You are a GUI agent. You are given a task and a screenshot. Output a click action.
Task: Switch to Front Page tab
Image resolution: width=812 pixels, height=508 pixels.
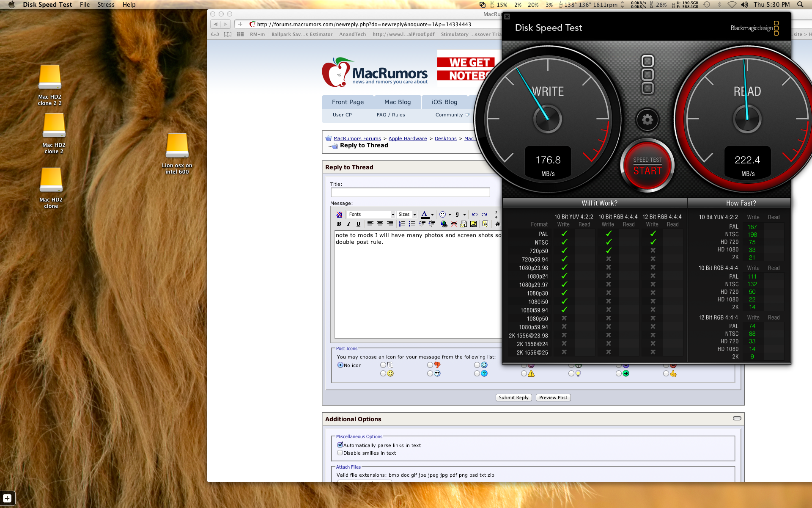pos(348,102)
